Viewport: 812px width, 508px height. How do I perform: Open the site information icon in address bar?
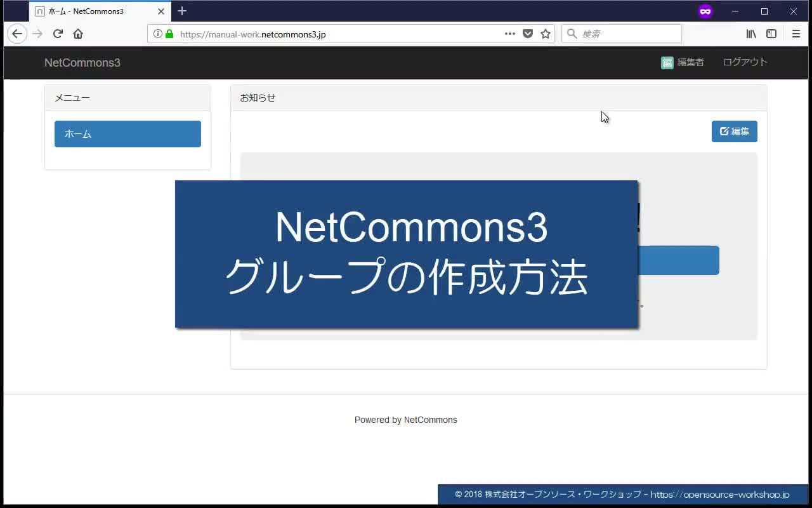point(157,34)
